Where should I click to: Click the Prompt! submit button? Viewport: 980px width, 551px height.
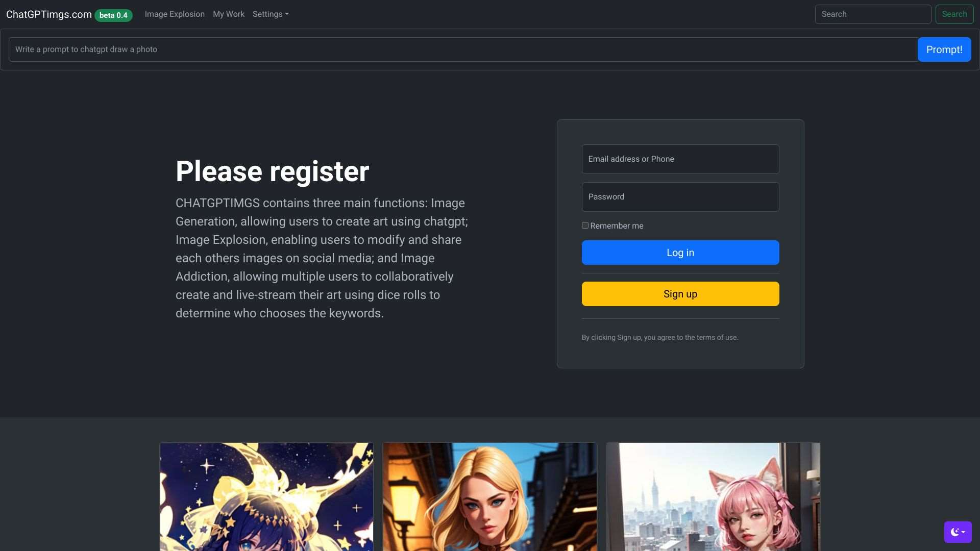(x=944, y=49)
